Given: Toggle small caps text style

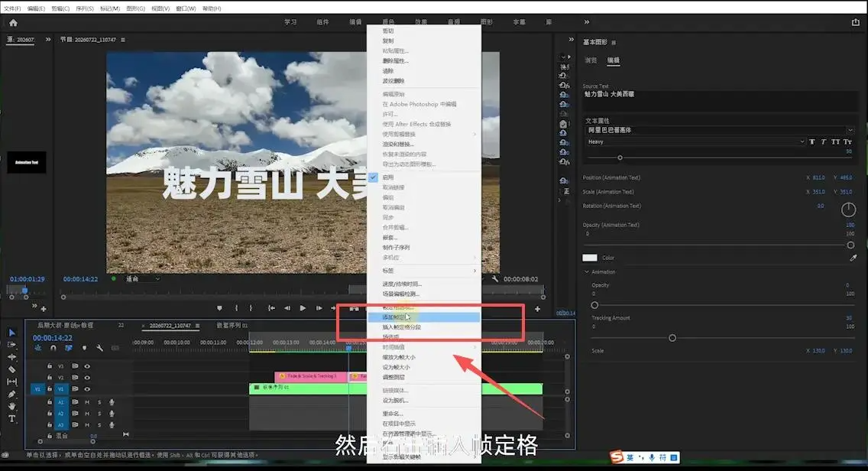Looking at the screenshot, I should tap(847, 142).
